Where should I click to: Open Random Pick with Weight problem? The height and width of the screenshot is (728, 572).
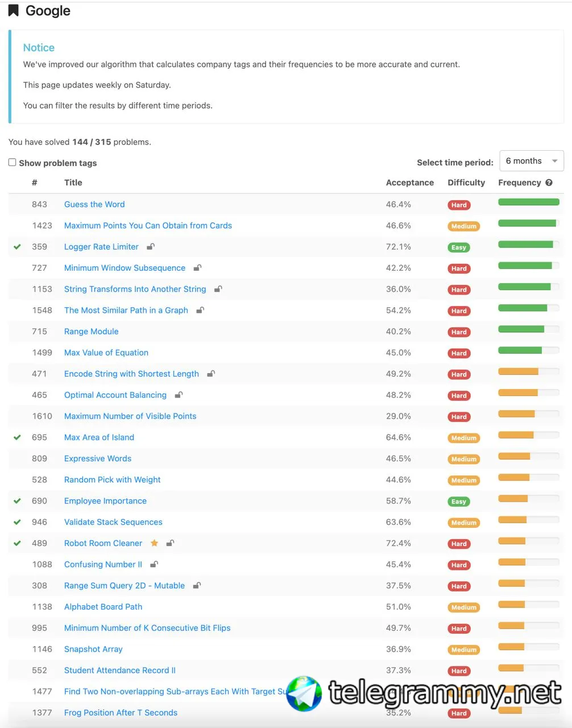[113, 479]
